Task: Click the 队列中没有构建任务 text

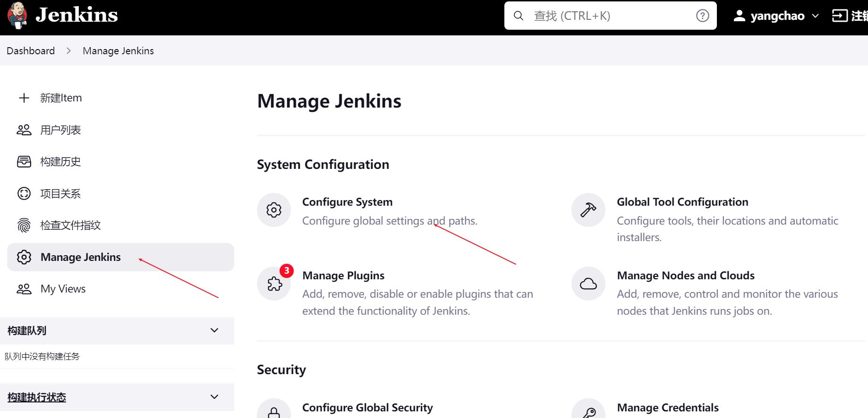Action: 42,356
